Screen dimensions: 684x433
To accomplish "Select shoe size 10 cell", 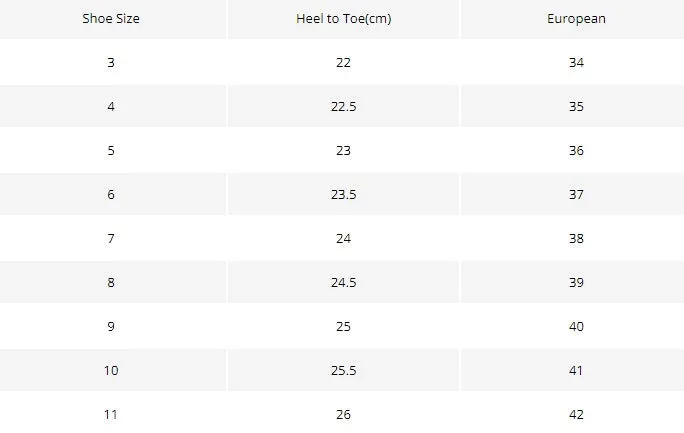I will click(111, 371).
